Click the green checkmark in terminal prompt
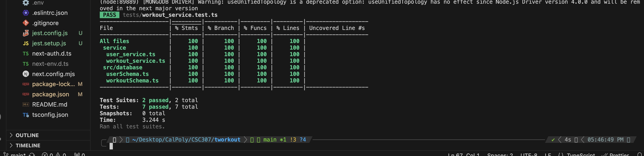644x156 pixels. 553,140
